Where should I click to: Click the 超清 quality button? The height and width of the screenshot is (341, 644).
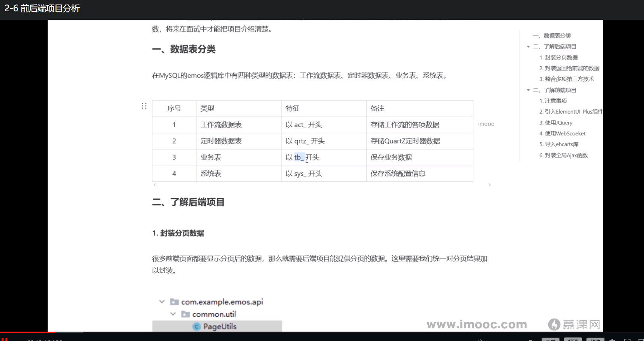[x=573, y=340]
